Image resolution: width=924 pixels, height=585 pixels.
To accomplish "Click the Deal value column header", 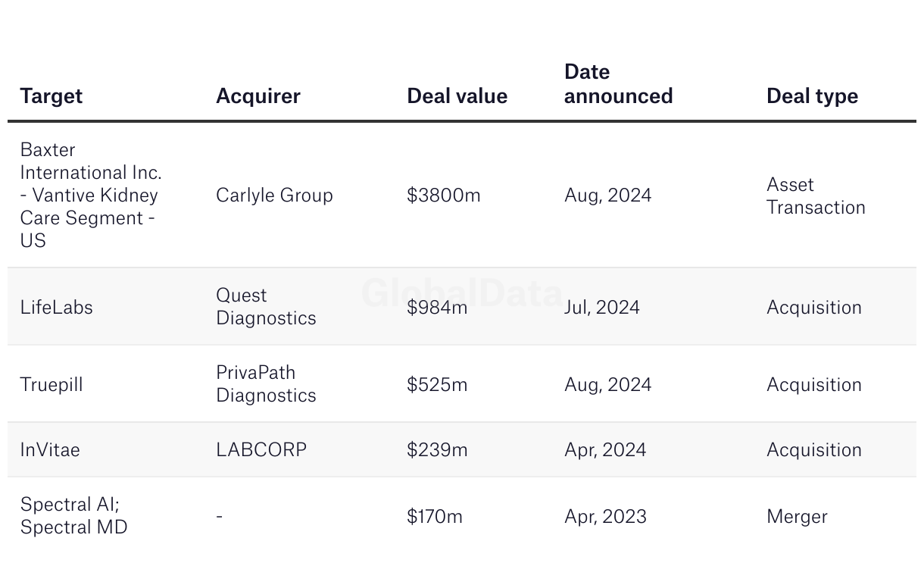I will point(457,96).
